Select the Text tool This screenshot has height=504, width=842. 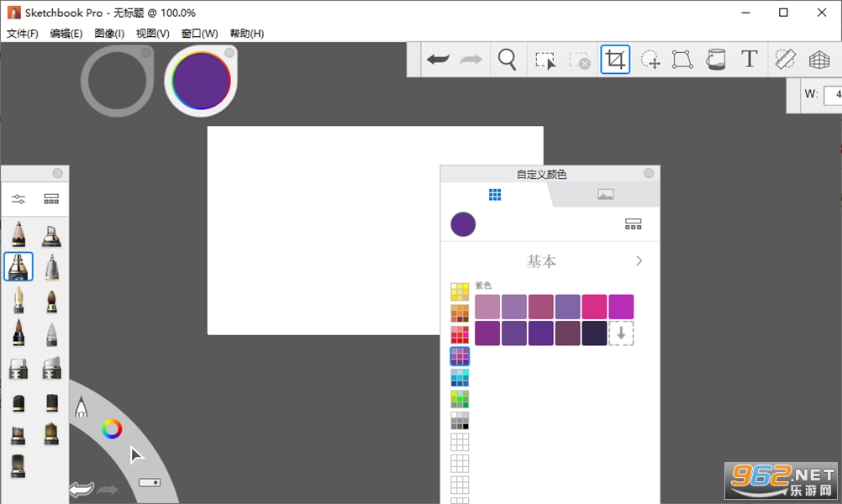(x=749, y=59)
